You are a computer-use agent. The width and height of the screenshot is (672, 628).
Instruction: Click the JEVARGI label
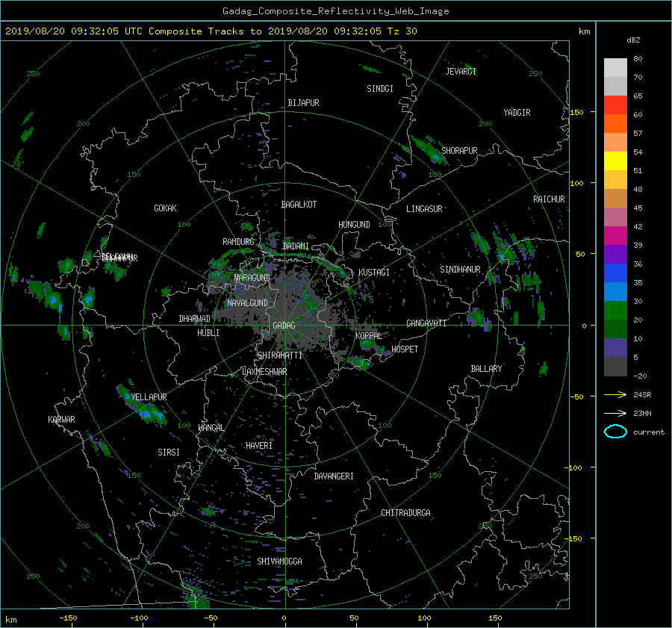click(461, 72)
